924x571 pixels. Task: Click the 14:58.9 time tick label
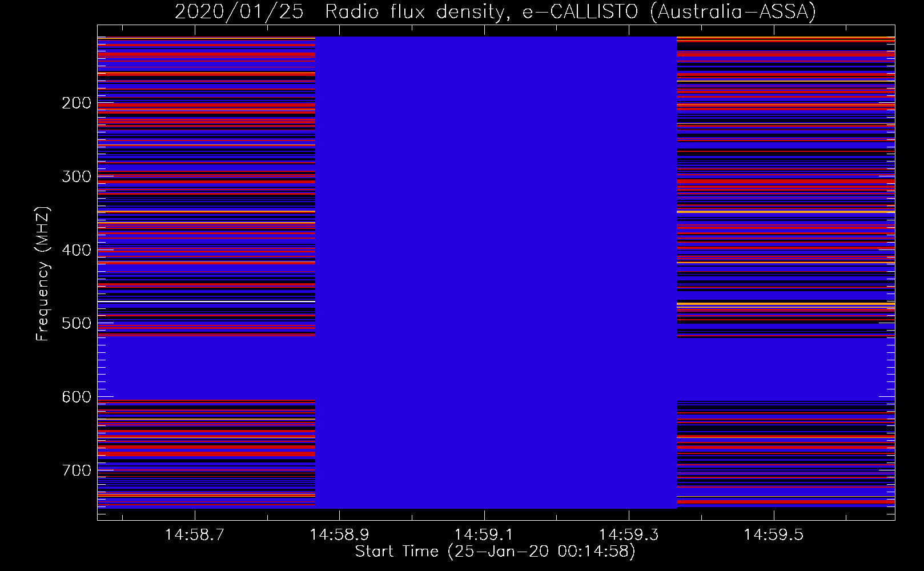coord(340,535)
